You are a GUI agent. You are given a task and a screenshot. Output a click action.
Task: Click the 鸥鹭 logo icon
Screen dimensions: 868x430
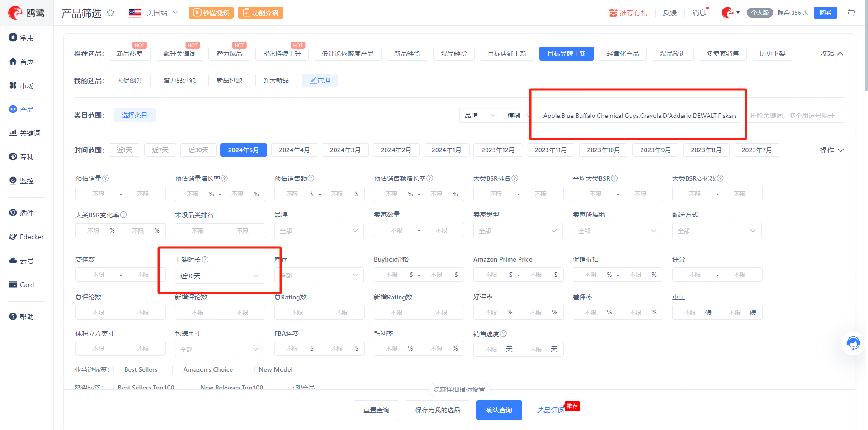coord(15,13)
